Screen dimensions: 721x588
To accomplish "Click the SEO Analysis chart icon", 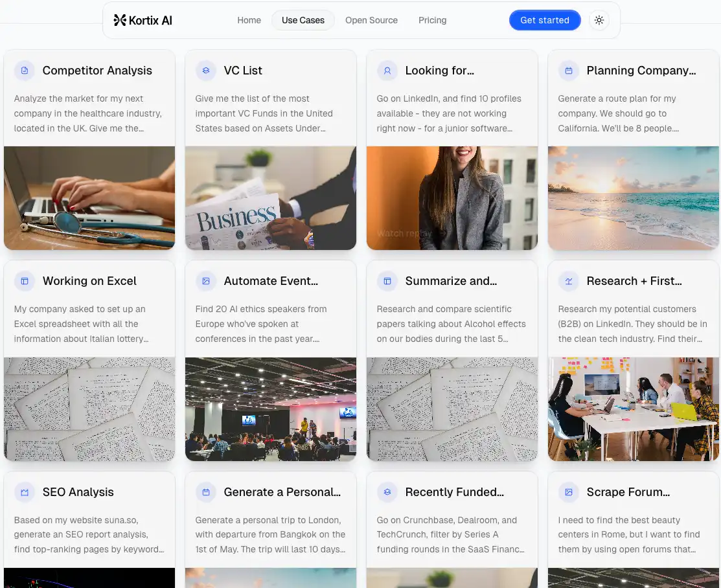I will (x=25, y=492).
